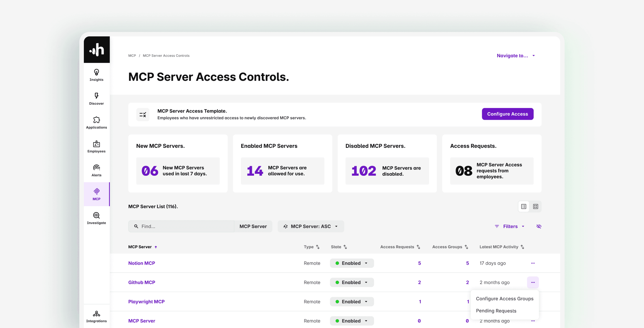The height and width of the screenshot is (328, 644).
Task: Open the Insights sidebar section
Action: (96, 75)
